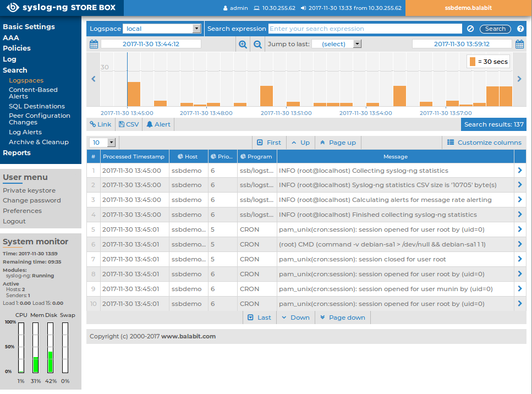Screen dimensions: 532x394
Task: Edit start time 2017-11-30 13:44:12 field
Action: pos(151,44)
